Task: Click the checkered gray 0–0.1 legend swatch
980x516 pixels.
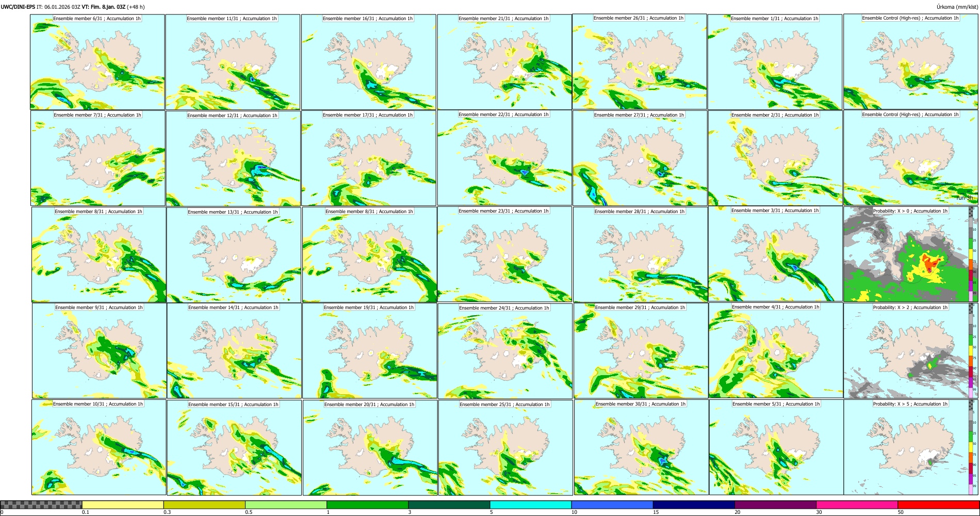Action: click(41, 505)
